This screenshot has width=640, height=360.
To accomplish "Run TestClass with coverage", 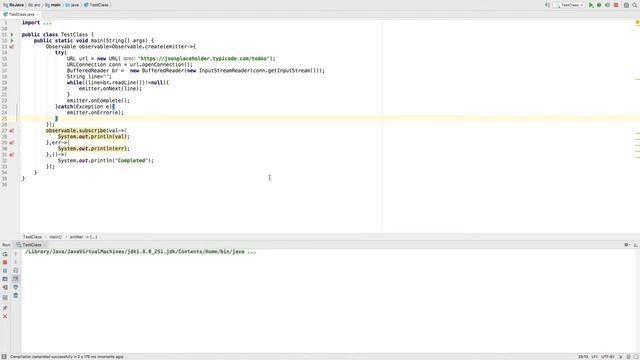I will tap(607, 5).
